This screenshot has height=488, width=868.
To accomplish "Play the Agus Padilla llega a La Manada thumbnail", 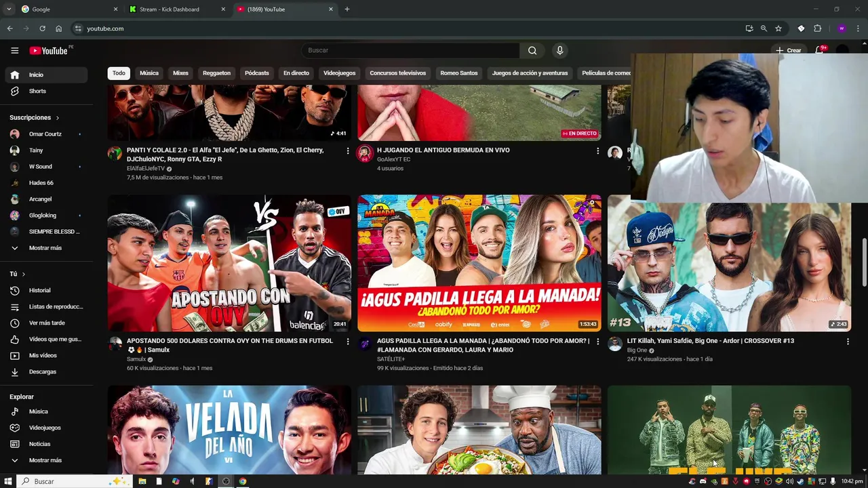I will (x=479, y=263).
